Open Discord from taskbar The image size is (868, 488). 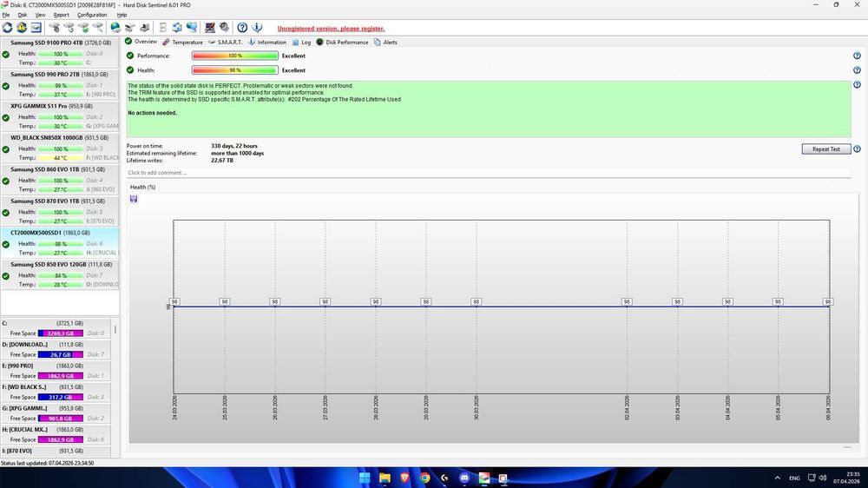(x=464, y=478)
